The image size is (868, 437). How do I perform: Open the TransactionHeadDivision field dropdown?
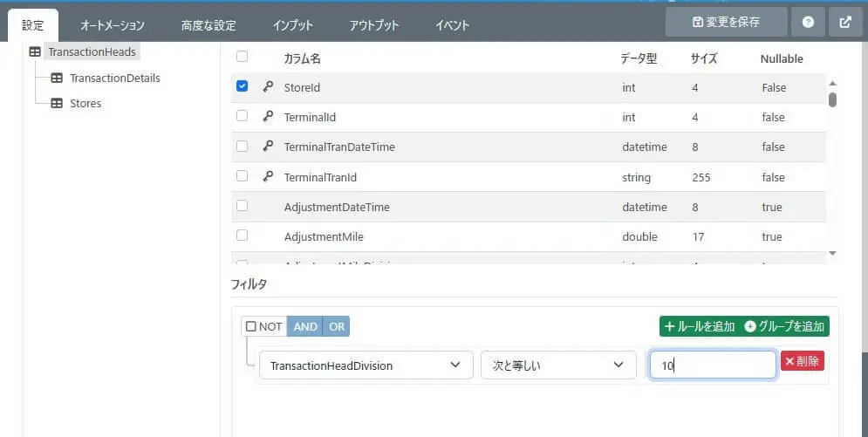(366, 365)
